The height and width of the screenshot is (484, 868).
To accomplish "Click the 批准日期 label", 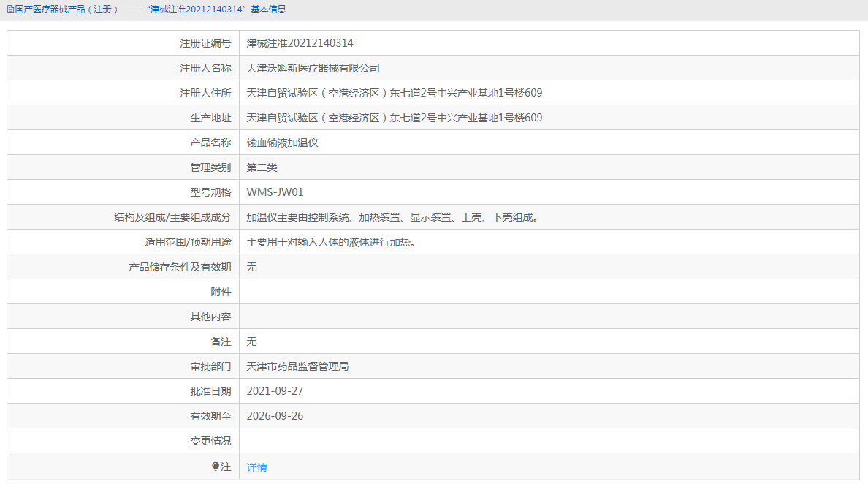I will click(210, 391).
